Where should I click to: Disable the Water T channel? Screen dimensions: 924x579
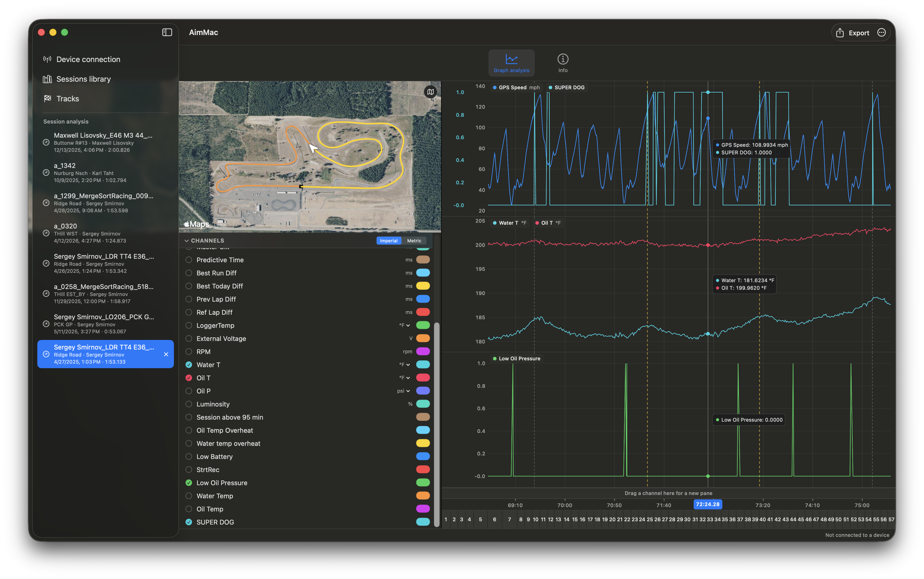[x=189, y=365]
